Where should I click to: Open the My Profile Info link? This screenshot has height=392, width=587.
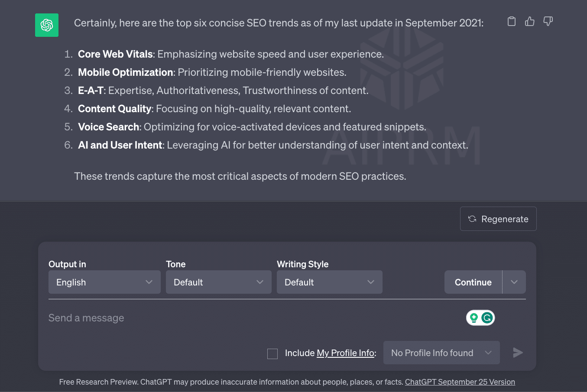click(x=345, y=353)
